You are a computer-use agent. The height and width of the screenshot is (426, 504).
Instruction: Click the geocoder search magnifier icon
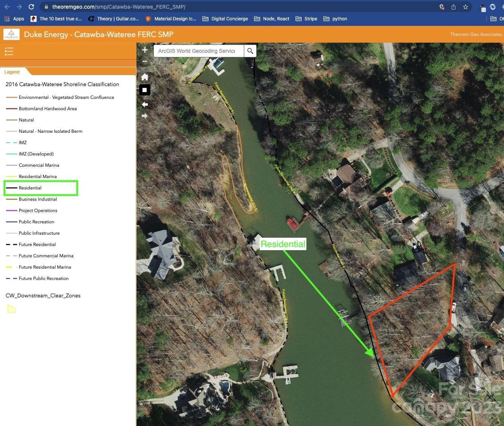250,51
